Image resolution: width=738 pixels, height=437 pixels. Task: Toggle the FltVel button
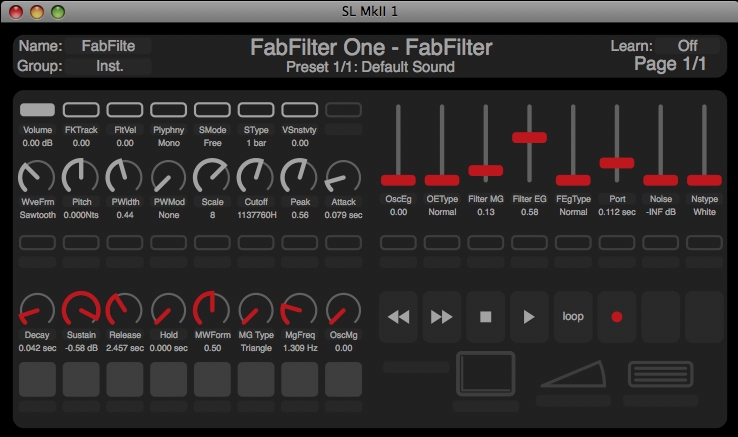[125, 110]
